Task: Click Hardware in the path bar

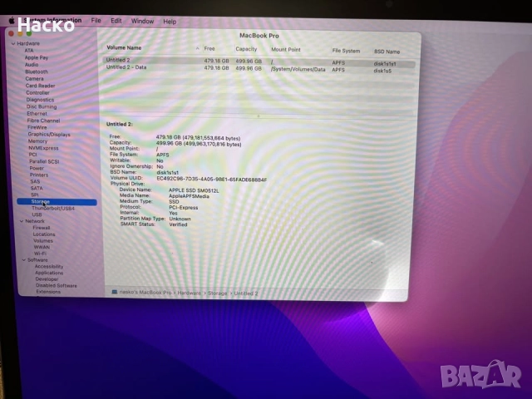Action: tap(189, 293)
